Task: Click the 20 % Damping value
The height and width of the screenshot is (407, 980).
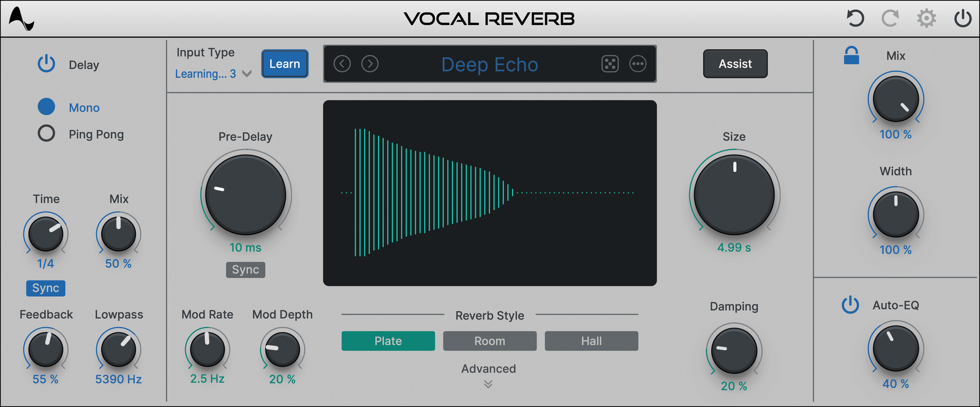Action: coord(734,386)
